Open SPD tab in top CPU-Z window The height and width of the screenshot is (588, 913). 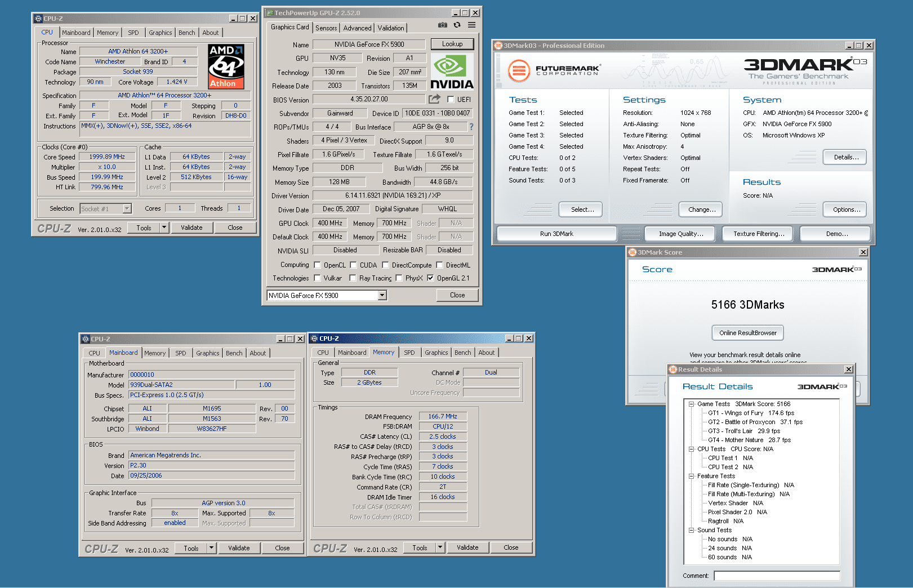[x=133, y=33]
